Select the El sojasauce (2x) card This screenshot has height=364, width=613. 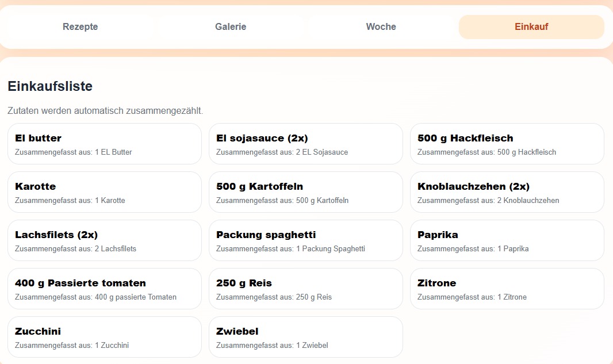(x=305, y=144)
